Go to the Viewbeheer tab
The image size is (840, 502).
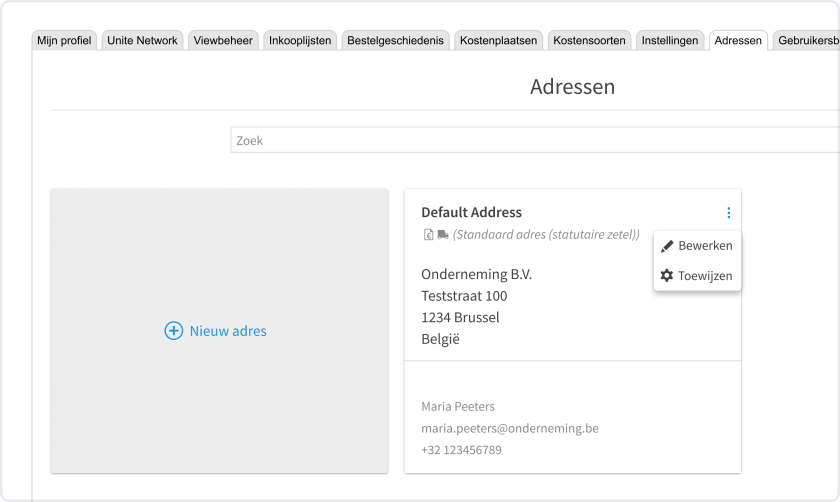[223, 41]
